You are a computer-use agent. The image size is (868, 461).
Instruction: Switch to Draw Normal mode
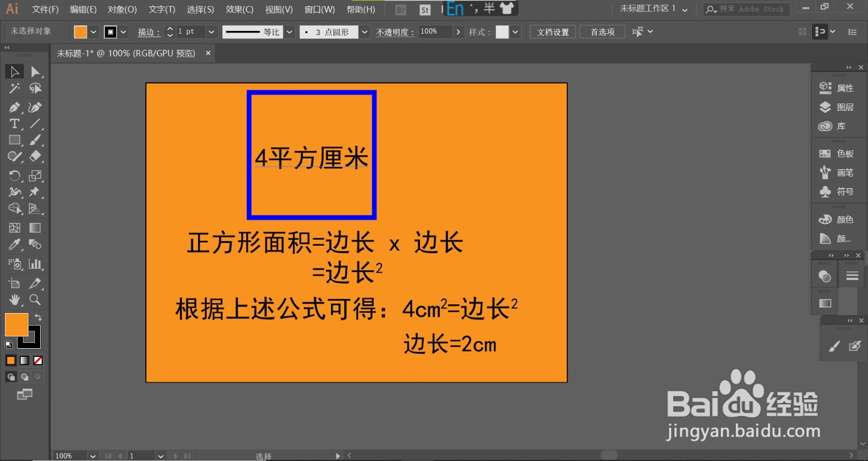click(x=11, y=376)
